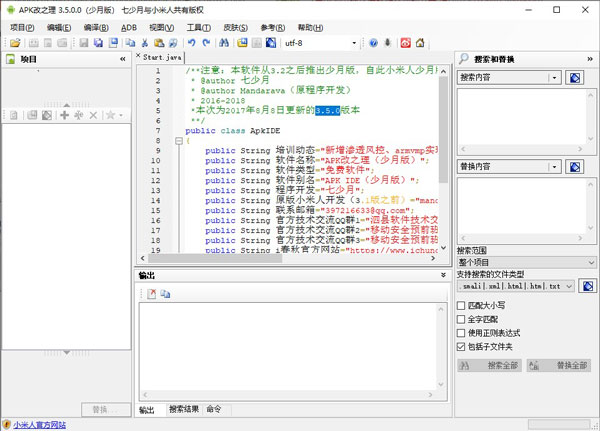The height and width of the screenshot is (431, 600).
Task: Enable the 全字匹配 checkbox
Action: 461,319
